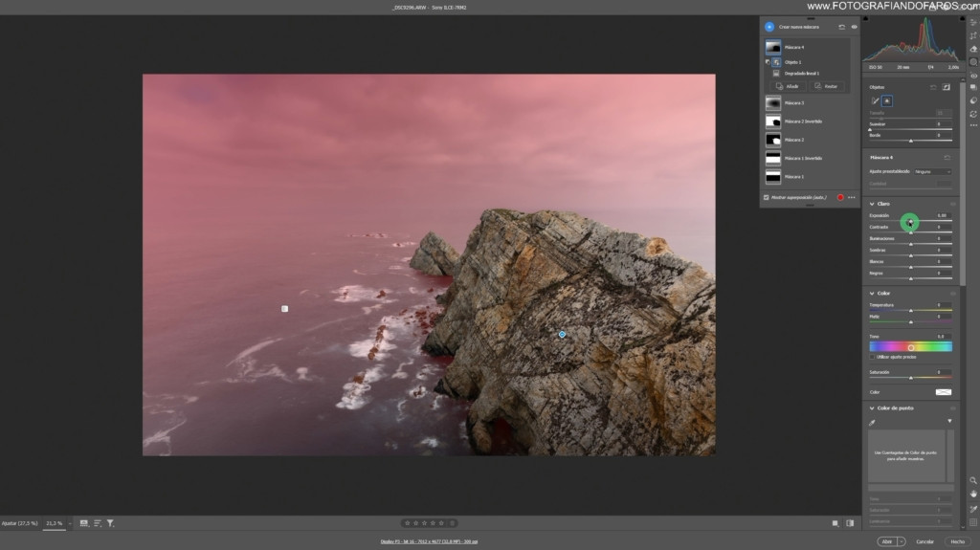This screenshot has width=980, height=550.
Task: Select the Máscara 4 thumbnail
Action: point(773,47)
